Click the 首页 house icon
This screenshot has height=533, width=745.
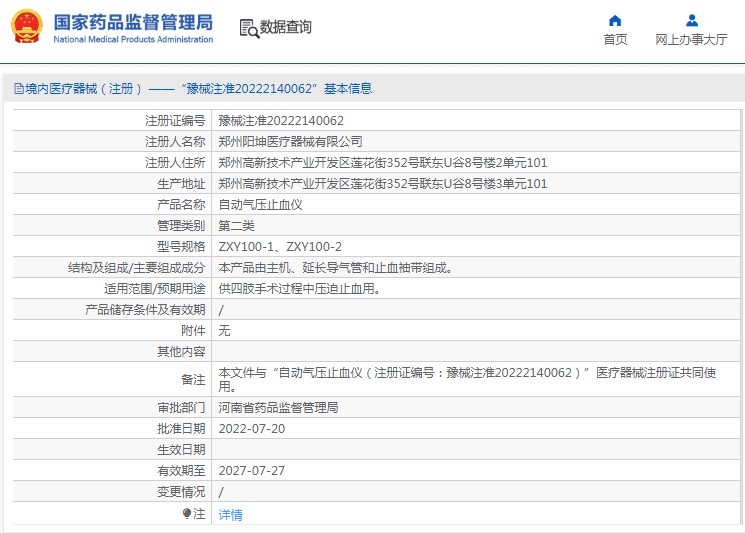(615, 20)
